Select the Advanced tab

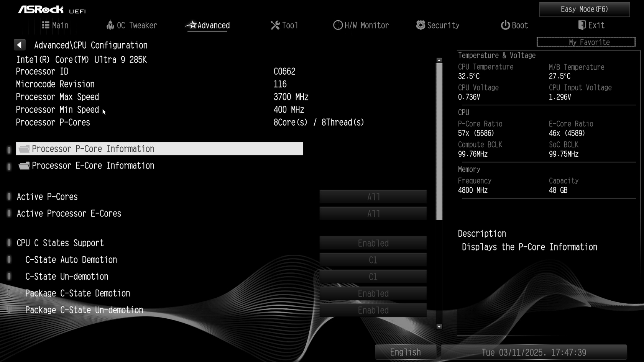tap(208, 25)
